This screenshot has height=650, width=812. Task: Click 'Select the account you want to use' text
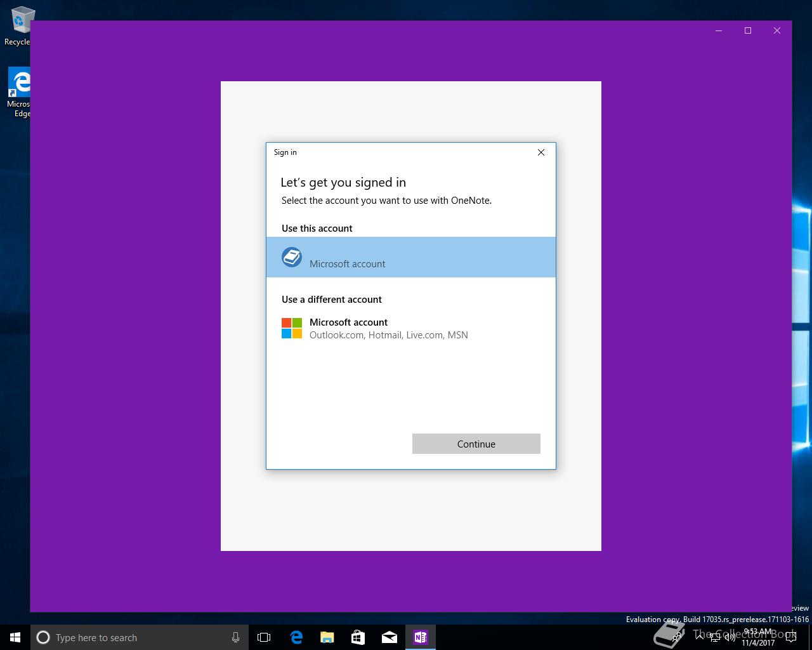tap(386, 200)
